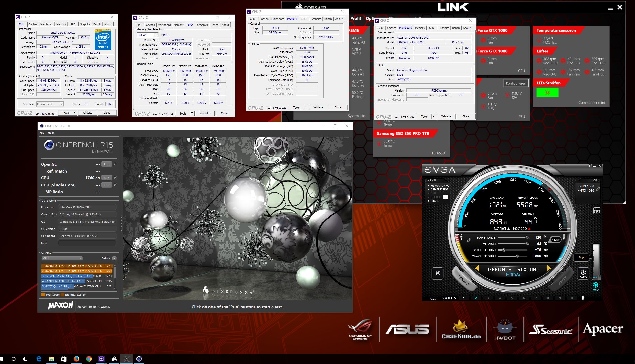Click the PRIORITY button in EVGA

pyautogui.click(x=556, y=240)
